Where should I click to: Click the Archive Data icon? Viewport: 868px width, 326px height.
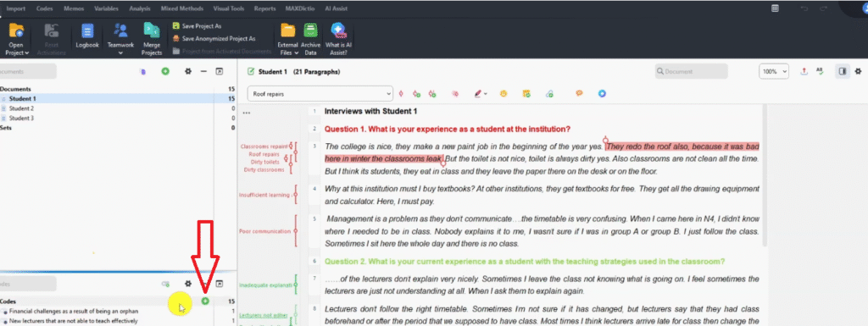point(310,30)
